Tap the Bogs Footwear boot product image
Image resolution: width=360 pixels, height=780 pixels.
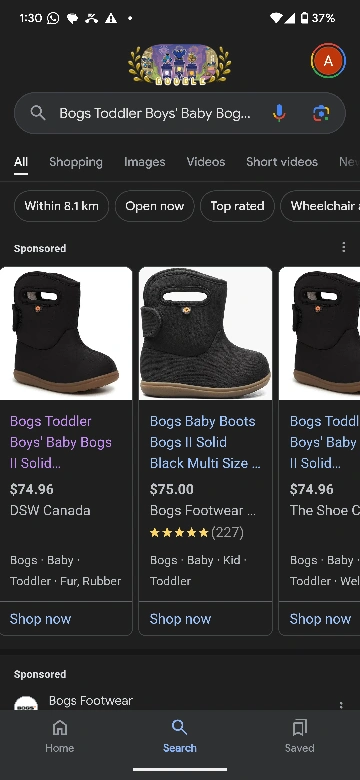click(x=205, y=333)
